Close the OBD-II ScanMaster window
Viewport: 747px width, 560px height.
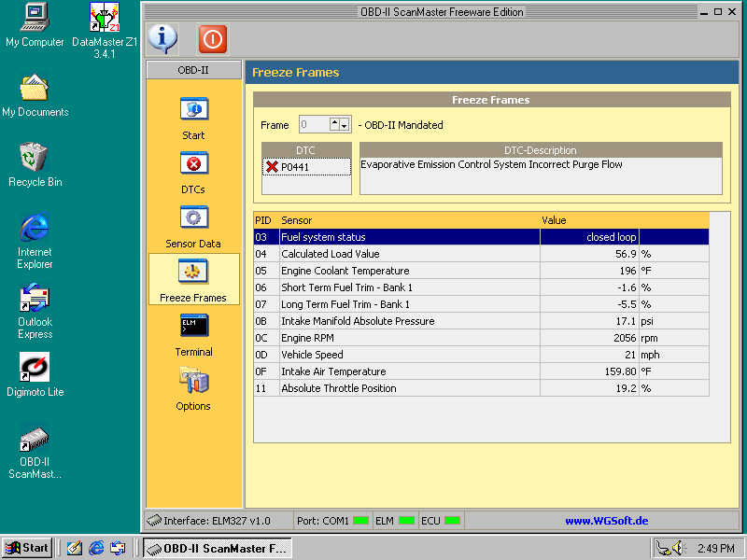pyautogui.click(x=732, y=12)
